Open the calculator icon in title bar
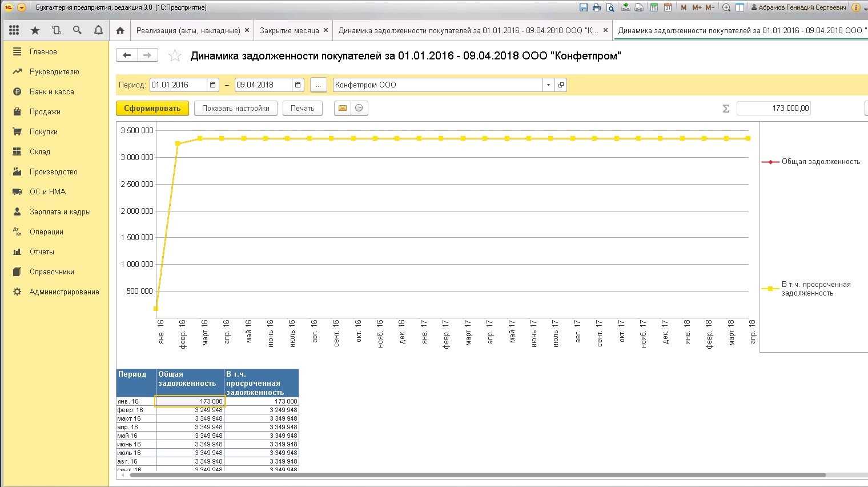The height and width of the screenshot is (487, 868). pos(654,7)
